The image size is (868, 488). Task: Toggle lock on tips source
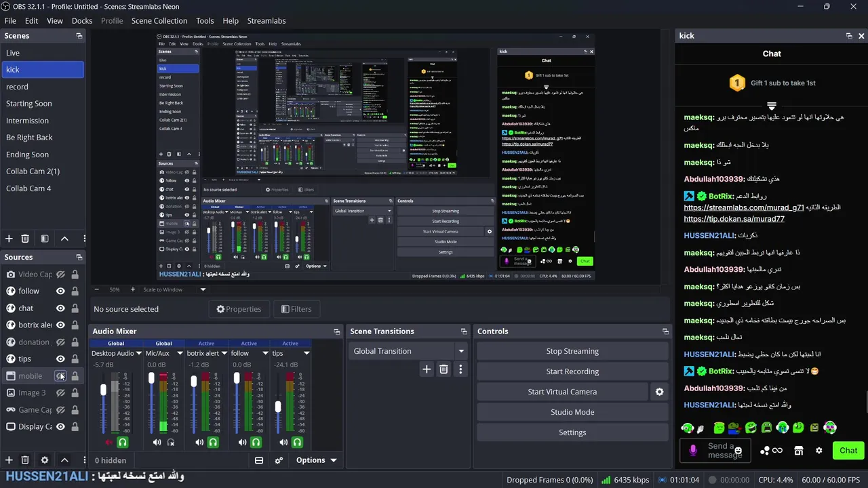point(75,359)
